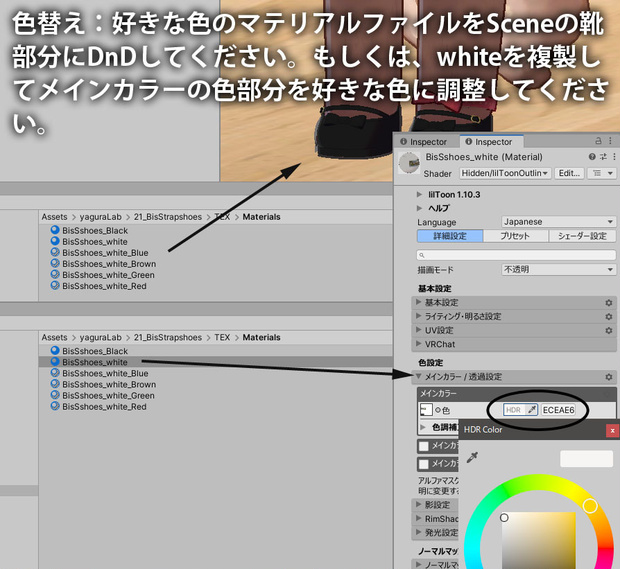Open the gear menu for メインカラー / 透過設定

609,377
